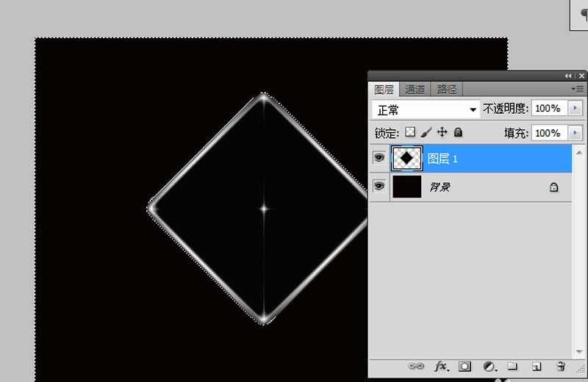Toggle lock transparent pixels option
Image resolution: width=588 pixels, height=382 pixels.
[410, 133]
